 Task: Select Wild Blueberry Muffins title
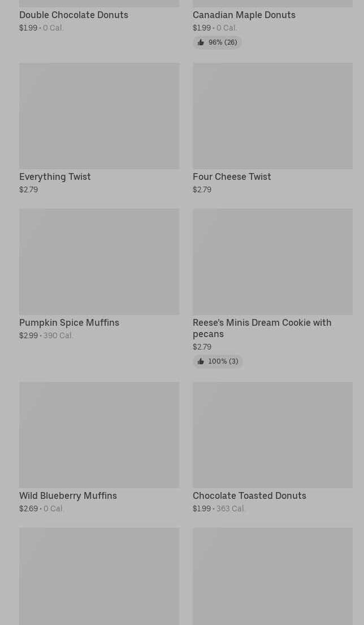[x=68, y=495]
